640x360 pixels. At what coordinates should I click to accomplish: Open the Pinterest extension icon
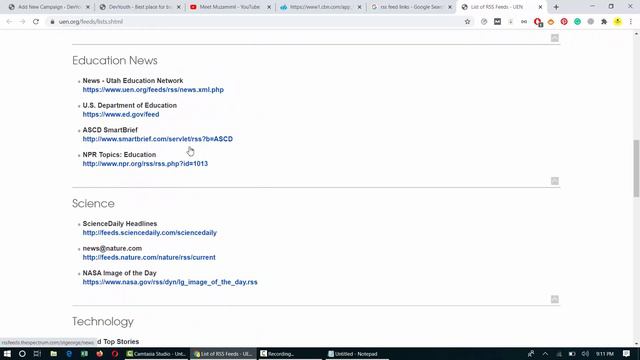(x=564, y=22)
